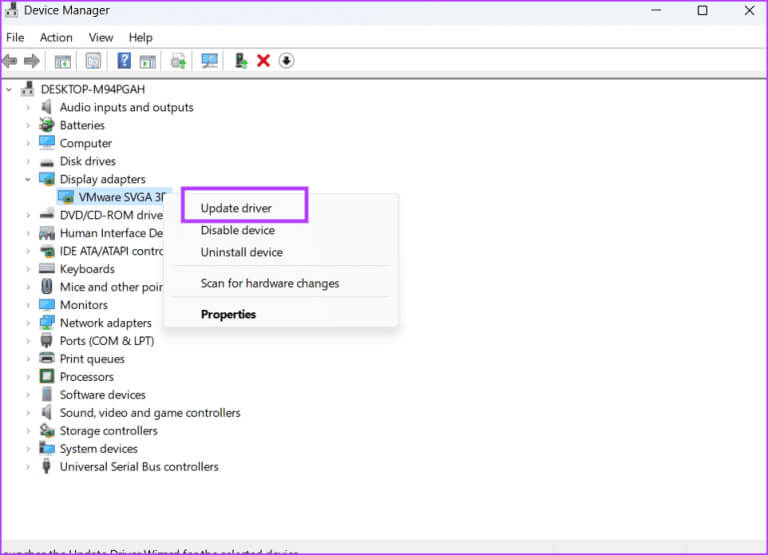Select the 'Network adapters' tree label
This screenshot has height=555, width=768.
106,323
